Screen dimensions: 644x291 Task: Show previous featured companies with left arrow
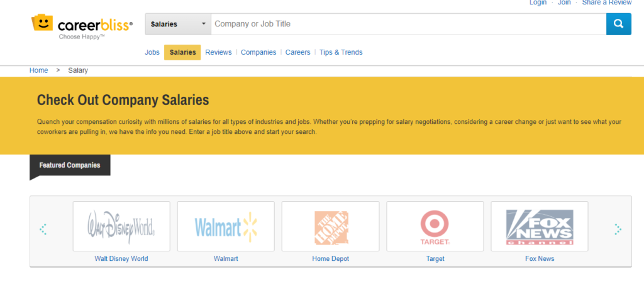coord(43,229)
